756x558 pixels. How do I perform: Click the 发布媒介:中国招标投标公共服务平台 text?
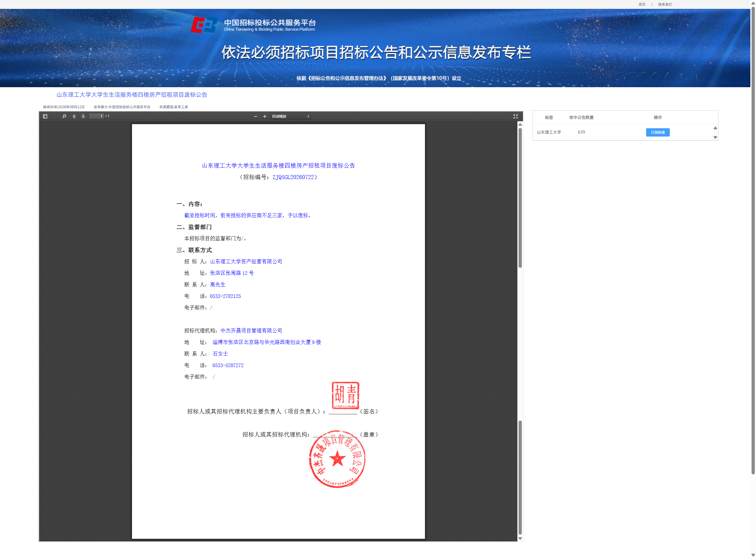122,107
